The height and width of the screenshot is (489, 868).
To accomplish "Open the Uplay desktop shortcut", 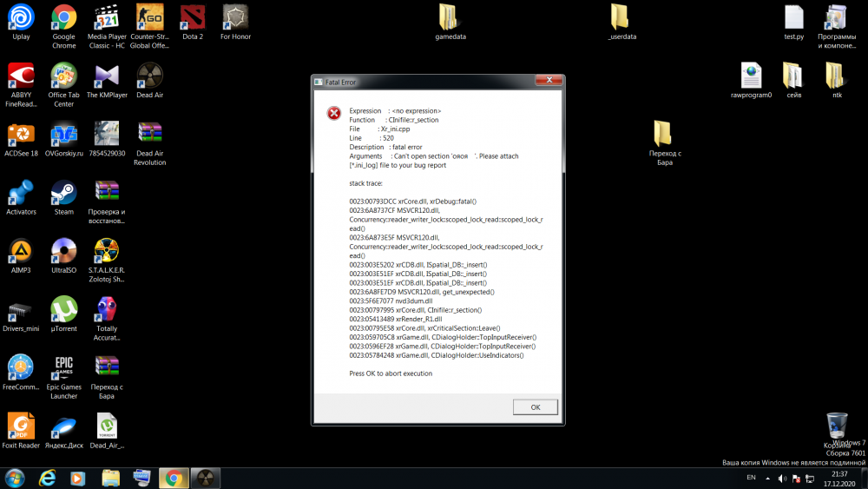I will 21,20.
